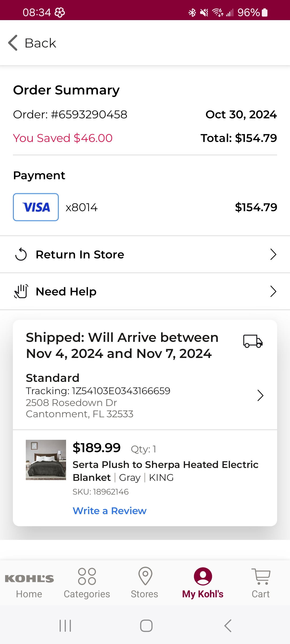290x644 pixels.
Task: Tap the tracking number 1Z54103E0343166659
Action: pyautogui.click(x=121, y=391)
